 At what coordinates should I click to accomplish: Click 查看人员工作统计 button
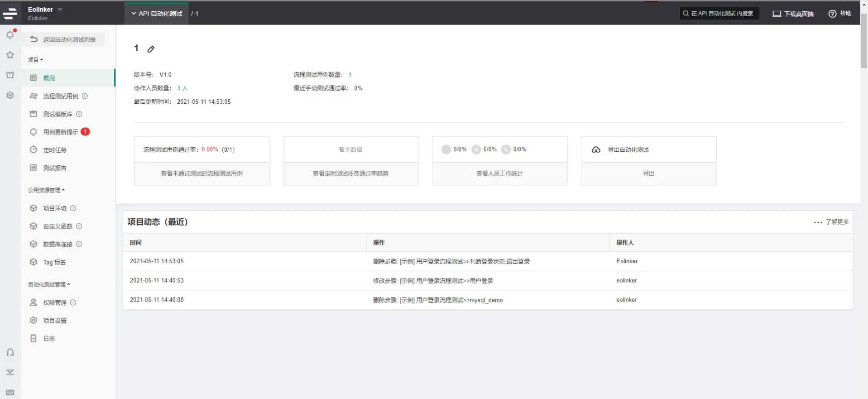(x=499, y=173)
